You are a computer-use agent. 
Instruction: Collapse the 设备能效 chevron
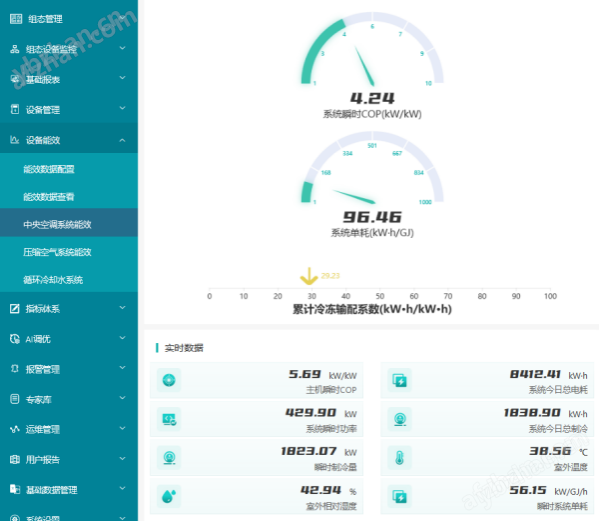(122, 140)
